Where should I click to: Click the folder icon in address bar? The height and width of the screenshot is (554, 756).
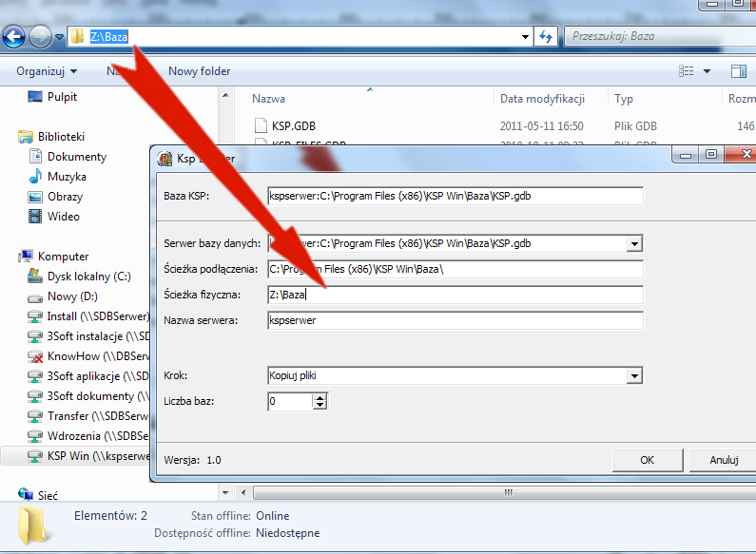click(x=77, y=36)
